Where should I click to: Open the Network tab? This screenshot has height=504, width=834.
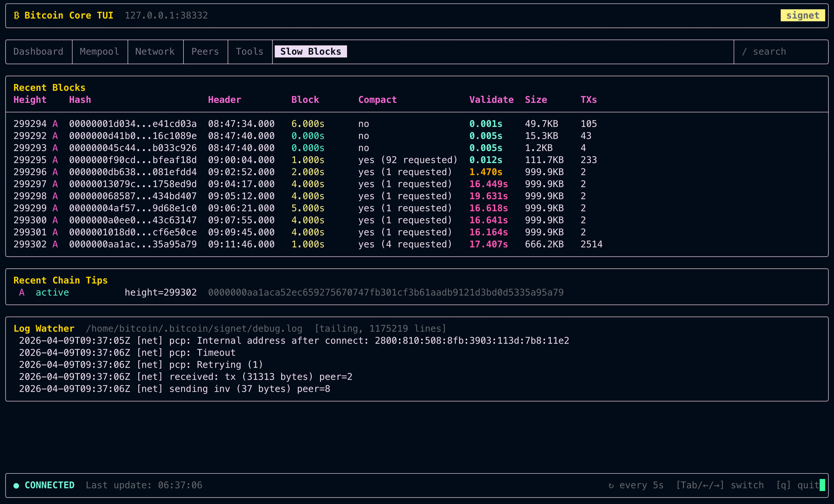(155, 52)
